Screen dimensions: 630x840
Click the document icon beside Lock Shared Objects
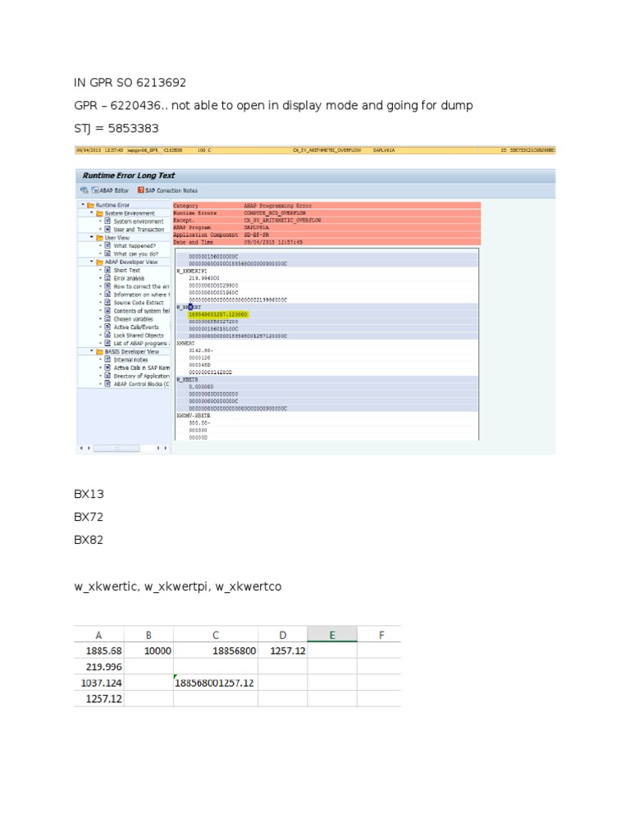click(107, 336)
